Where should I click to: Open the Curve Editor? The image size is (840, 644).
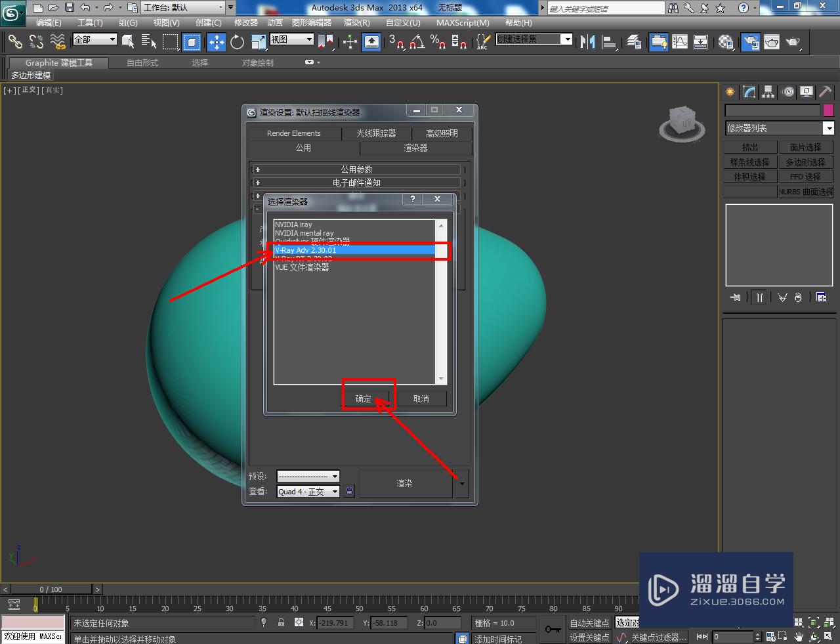tap(680, 42)
